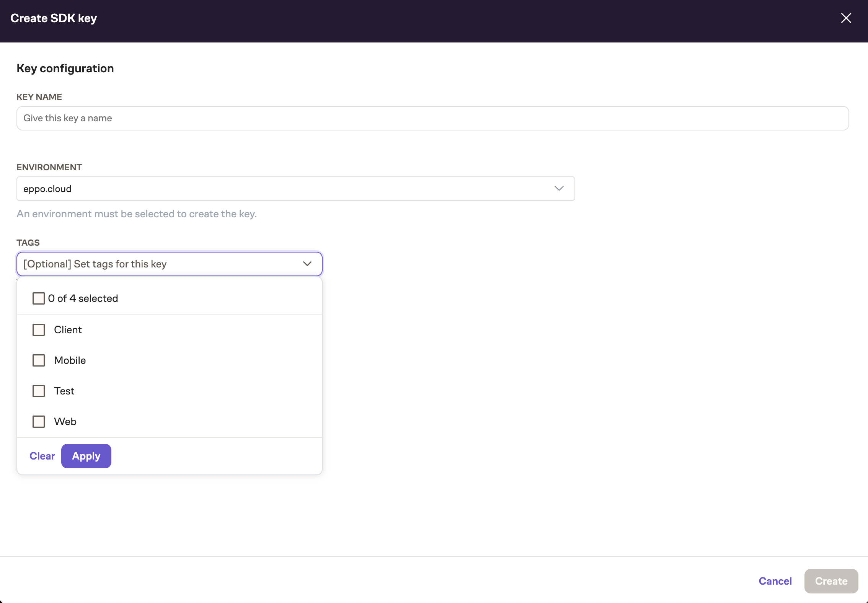Apply the selected tags
The image size is (868, 603).
tap(86, 456)
